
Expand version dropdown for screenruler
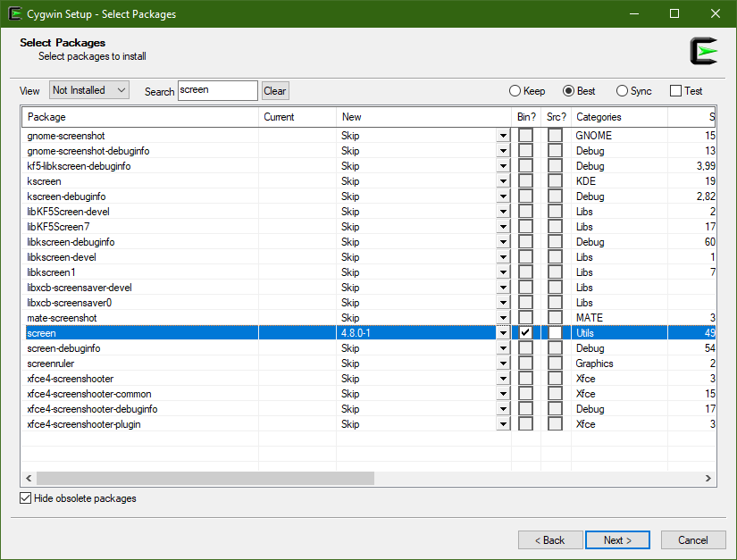[503, 364]
